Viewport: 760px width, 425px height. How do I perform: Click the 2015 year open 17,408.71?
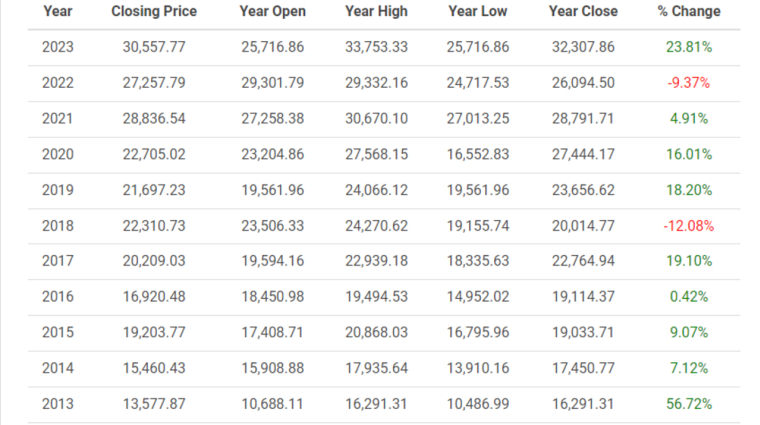pyautogui.click(x=273, y=333)
